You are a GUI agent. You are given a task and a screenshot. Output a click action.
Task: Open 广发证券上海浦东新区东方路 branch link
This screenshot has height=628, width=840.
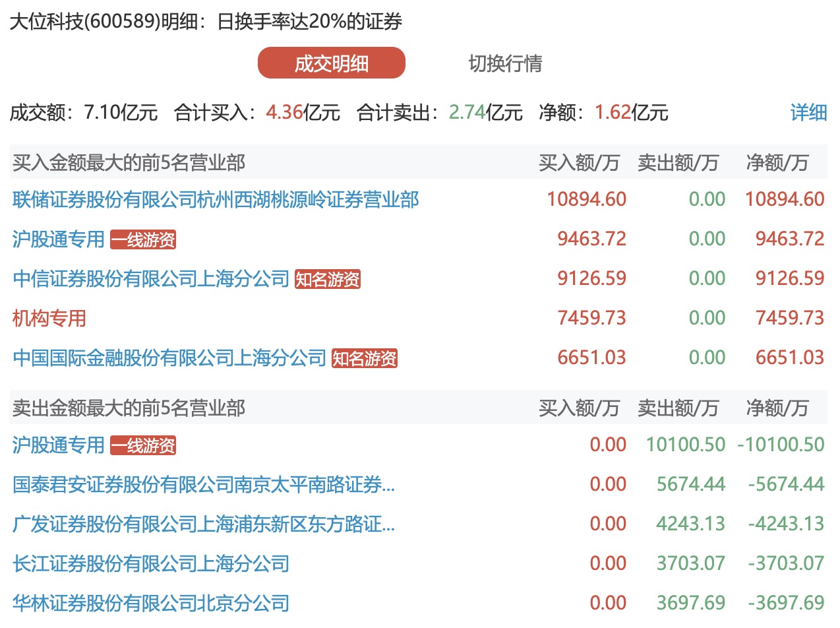click(204, 524)
